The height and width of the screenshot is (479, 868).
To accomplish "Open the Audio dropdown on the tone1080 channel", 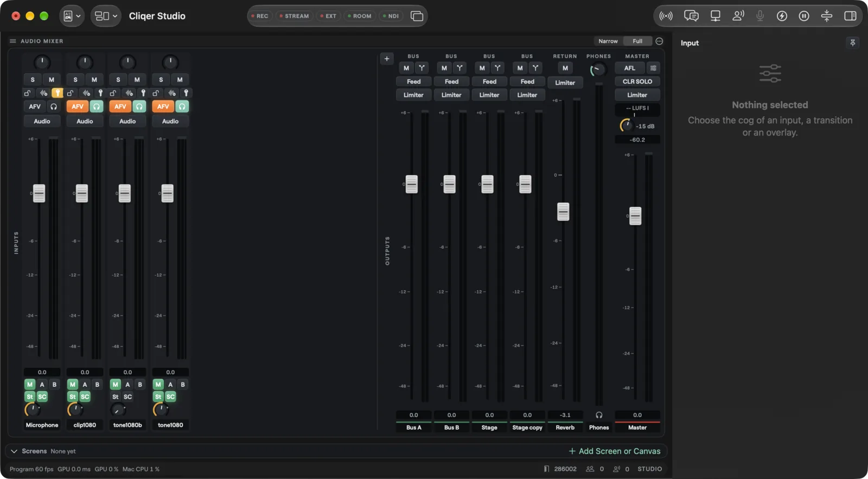I will (170, 122).
